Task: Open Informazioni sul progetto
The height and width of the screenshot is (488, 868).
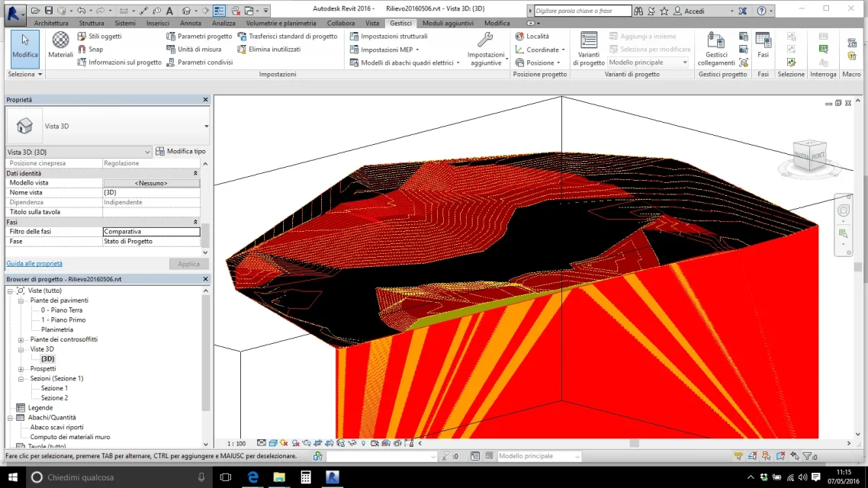Action: [119, 63]
